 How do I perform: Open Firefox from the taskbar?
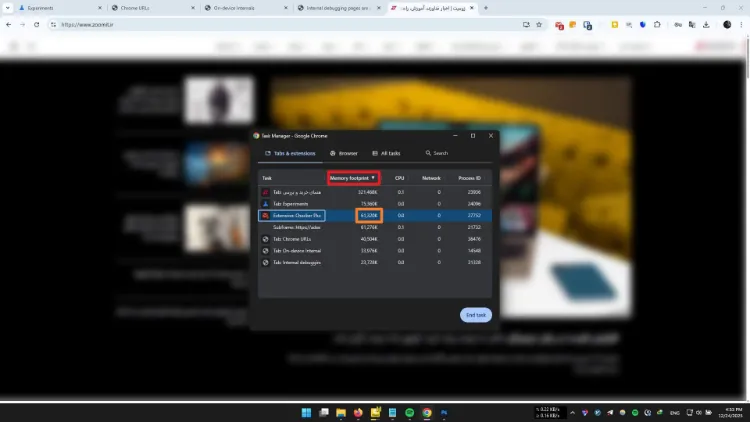pyautogui.click(x=358, y=412)
